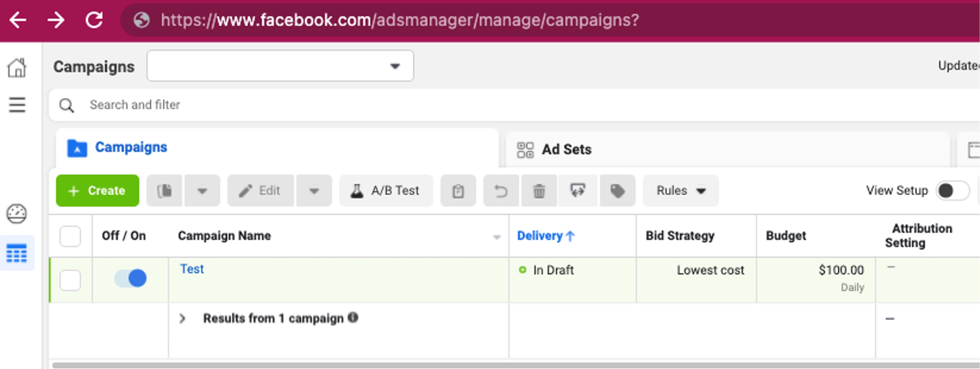
Task: Click the $100.00 budget value
Action: click(841, 270)
